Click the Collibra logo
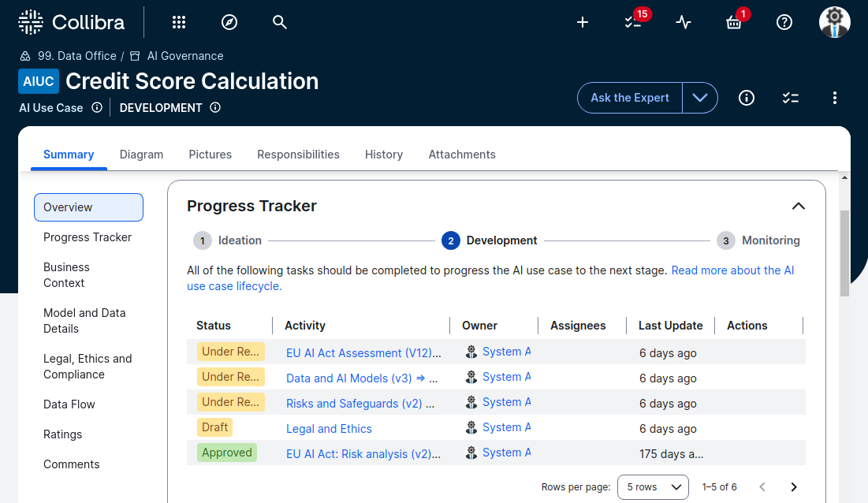The height and width of the screenshot is (503, 868). pyautogui.click(x=72, y=22)
